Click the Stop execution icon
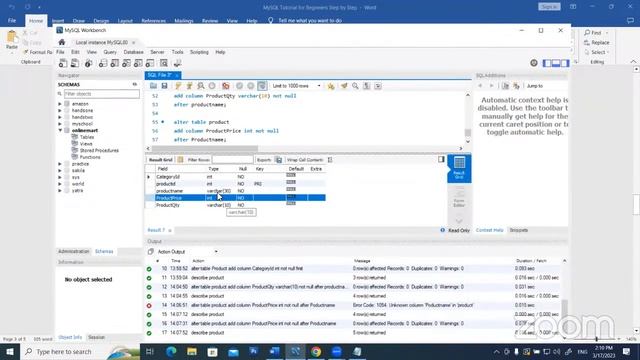The height and width of the screenshot is (360, 640). (x=212, y=86)
